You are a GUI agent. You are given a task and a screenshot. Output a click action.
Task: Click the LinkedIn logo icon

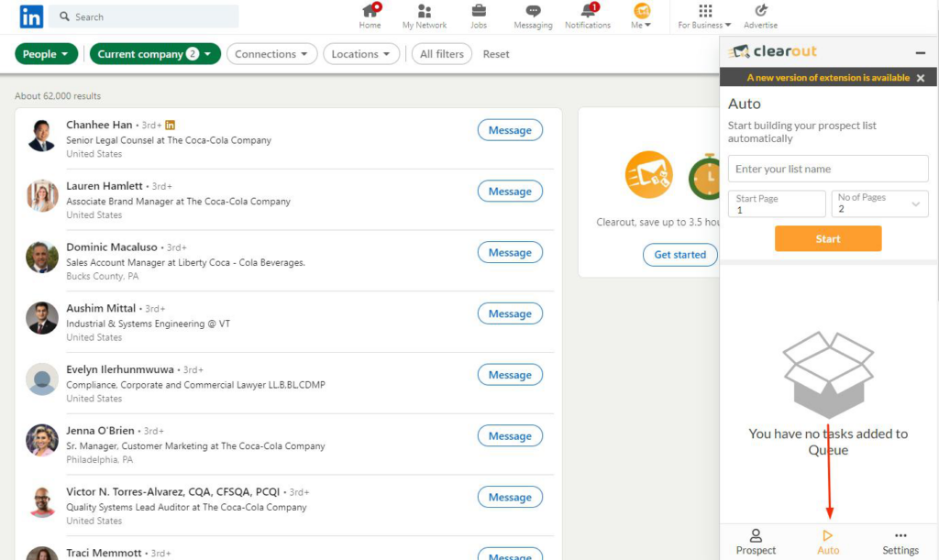click(31, 16)
